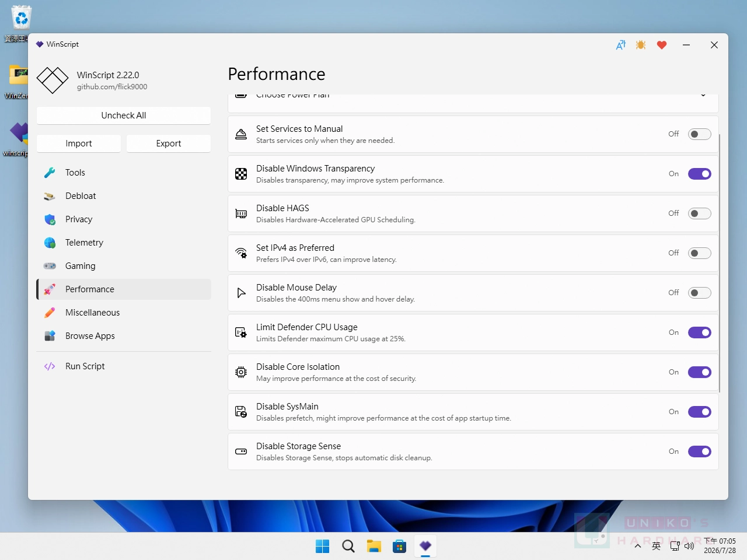
Task: Open taskbar Search
Action: click(348, 546)
